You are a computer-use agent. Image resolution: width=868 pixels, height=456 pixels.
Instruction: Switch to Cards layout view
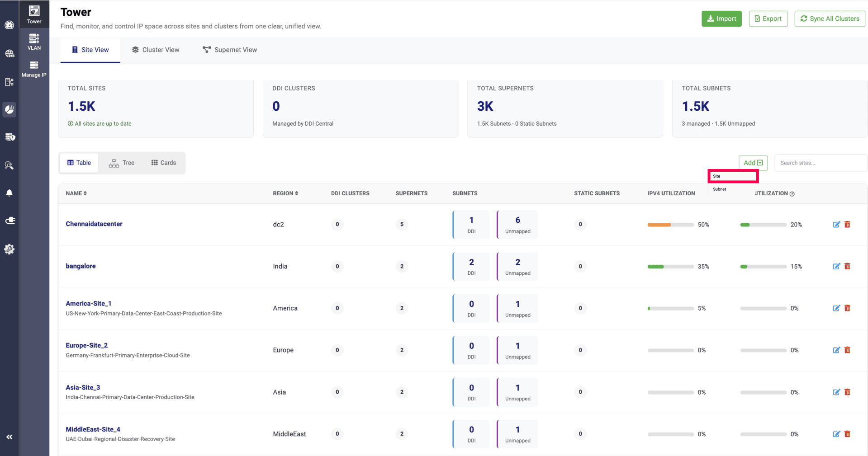click(163, 163)
